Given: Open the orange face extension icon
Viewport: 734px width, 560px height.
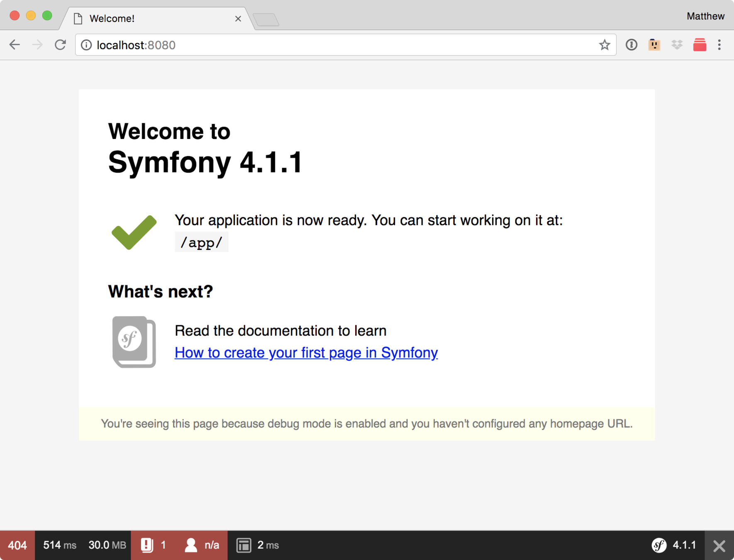Looking at the screenshot, I should (654, 45).
